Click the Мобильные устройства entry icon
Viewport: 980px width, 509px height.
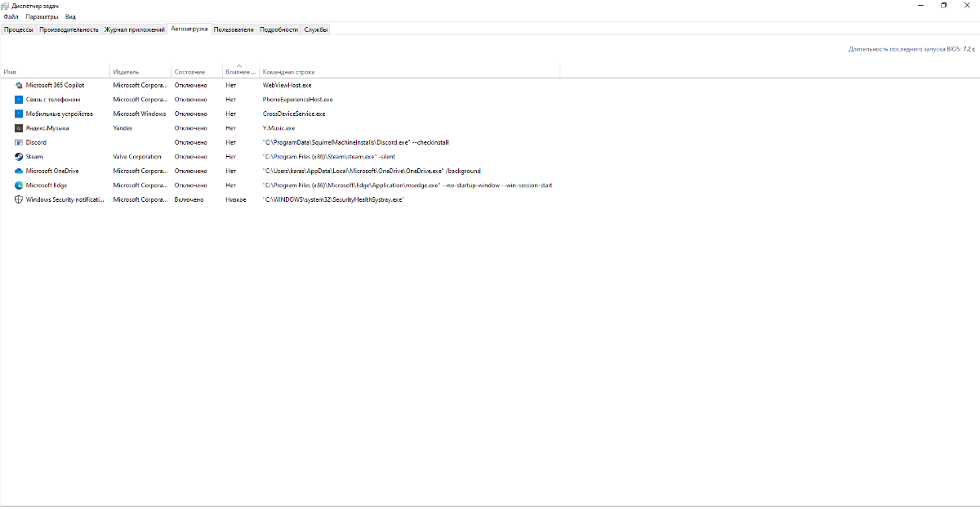[x=18, y=114]
